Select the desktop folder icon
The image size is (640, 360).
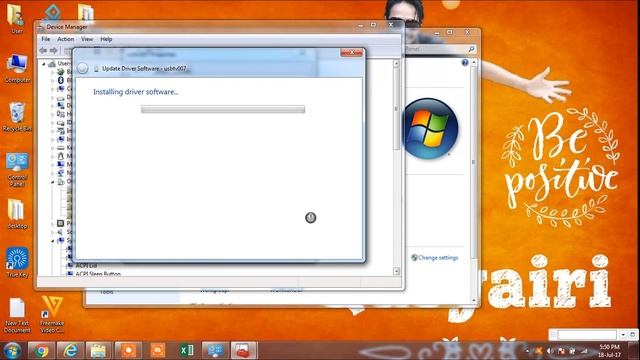17,214
